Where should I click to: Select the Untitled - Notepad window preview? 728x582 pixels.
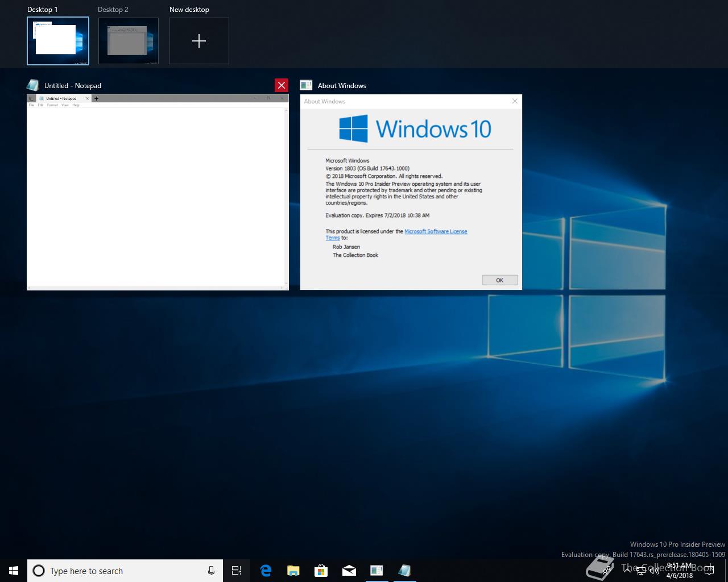coord(158,192)
